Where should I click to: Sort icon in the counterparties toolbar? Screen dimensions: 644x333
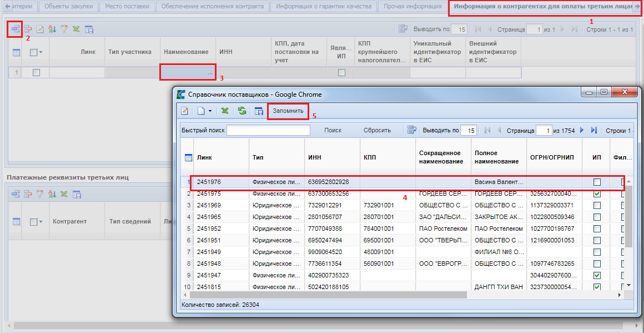(x=52, y=29)
